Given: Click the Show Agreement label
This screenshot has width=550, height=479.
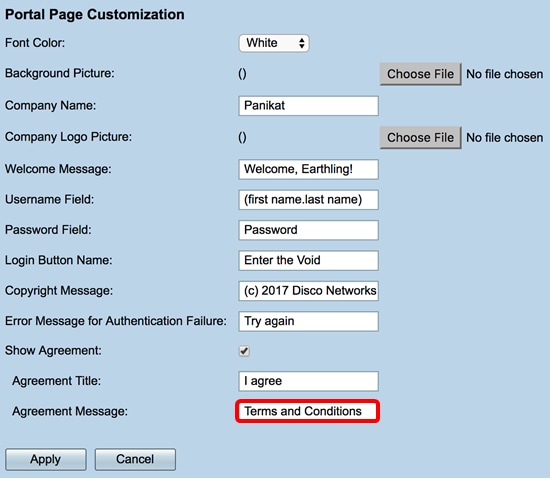Looking at the screenshot, I should click(53, 350).
